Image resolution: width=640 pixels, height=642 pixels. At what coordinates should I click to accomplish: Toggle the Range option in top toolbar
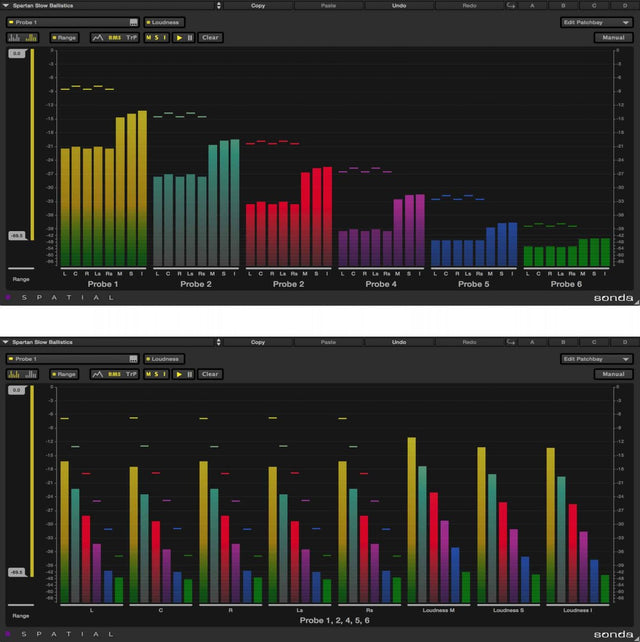64,38
